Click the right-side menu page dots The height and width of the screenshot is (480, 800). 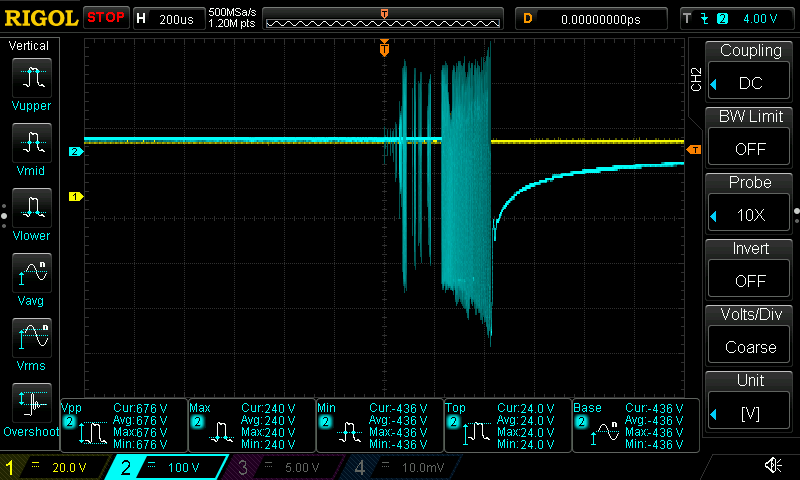[797, 216]
